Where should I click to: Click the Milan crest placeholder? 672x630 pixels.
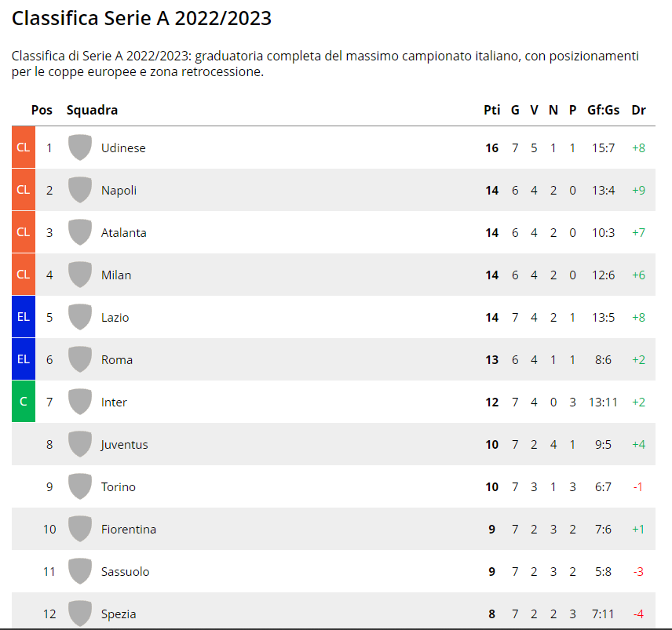(x=80, y=275)
